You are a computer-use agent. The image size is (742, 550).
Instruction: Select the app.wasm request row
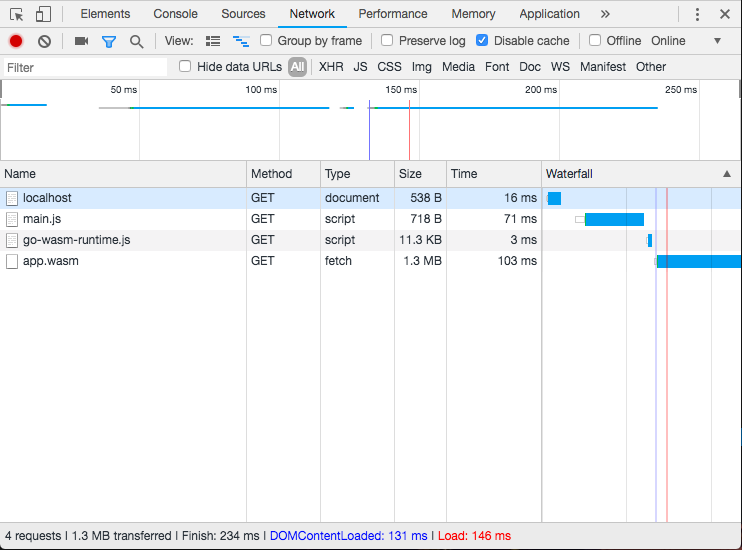[x=51, y=261]
